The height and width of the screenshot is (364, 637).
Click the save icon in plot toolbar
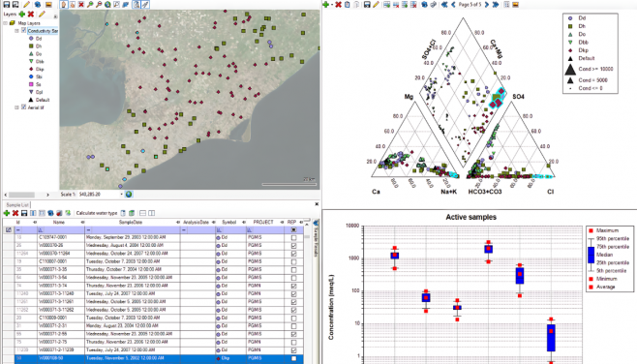367,5
